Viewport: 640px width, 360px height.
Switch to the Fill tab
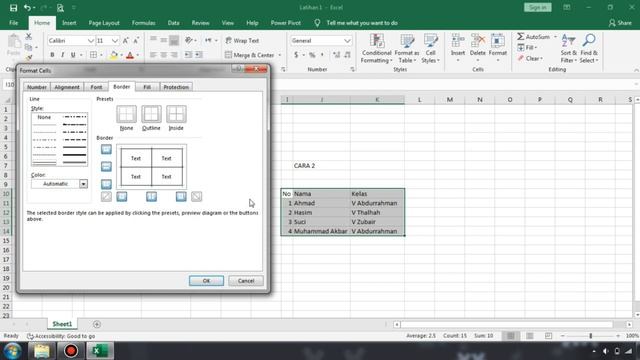click(147, 87)
